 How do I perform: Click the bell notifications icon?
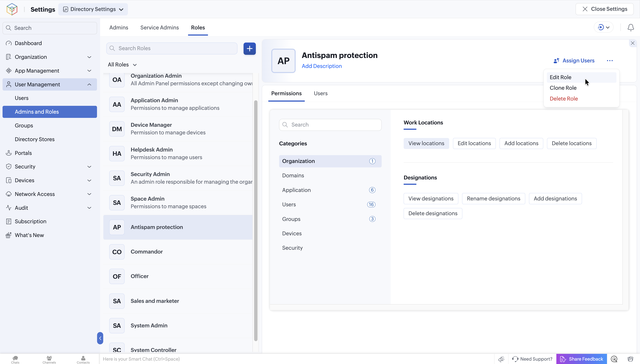pos(630,27)
